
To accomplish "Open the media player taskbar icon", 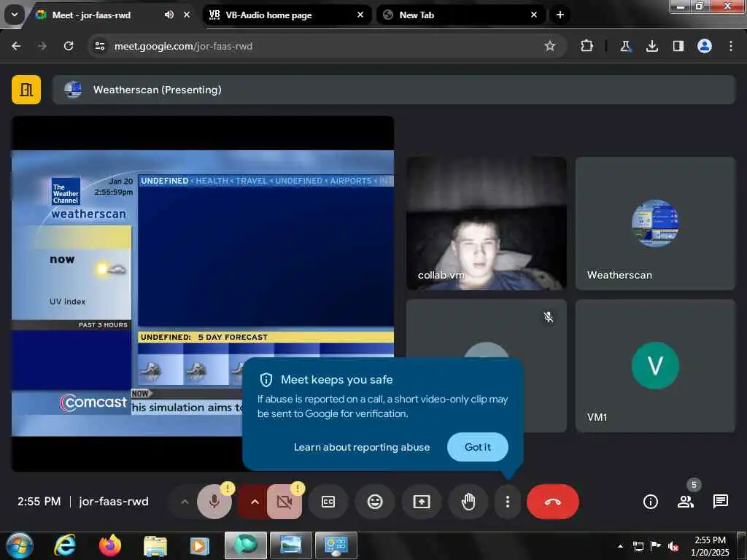I will (200, 545).
